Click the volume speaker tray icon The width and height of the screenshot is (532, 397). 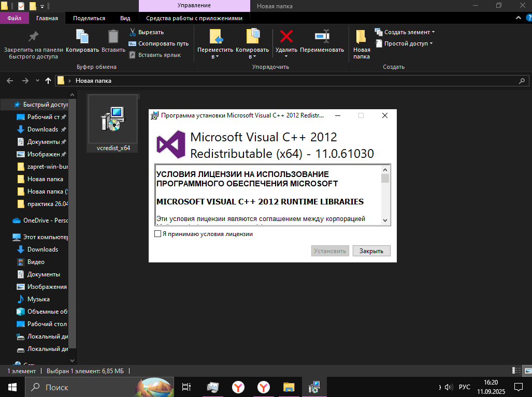coord(449,387)
